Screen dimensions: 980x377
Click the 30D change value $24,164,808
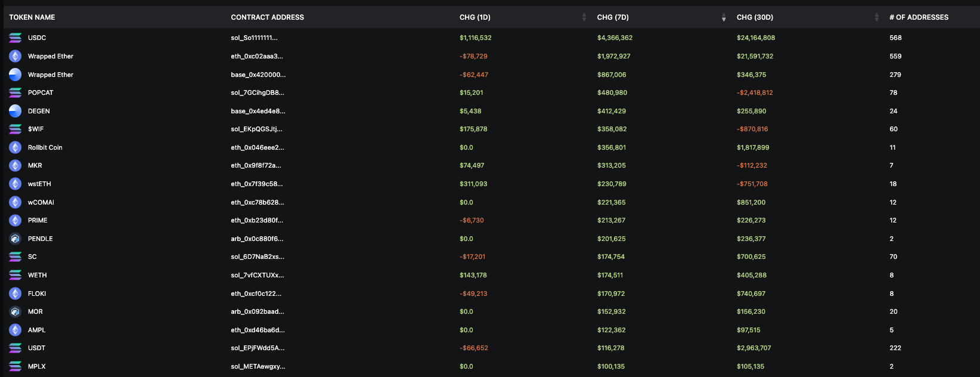tap(756, 38)
